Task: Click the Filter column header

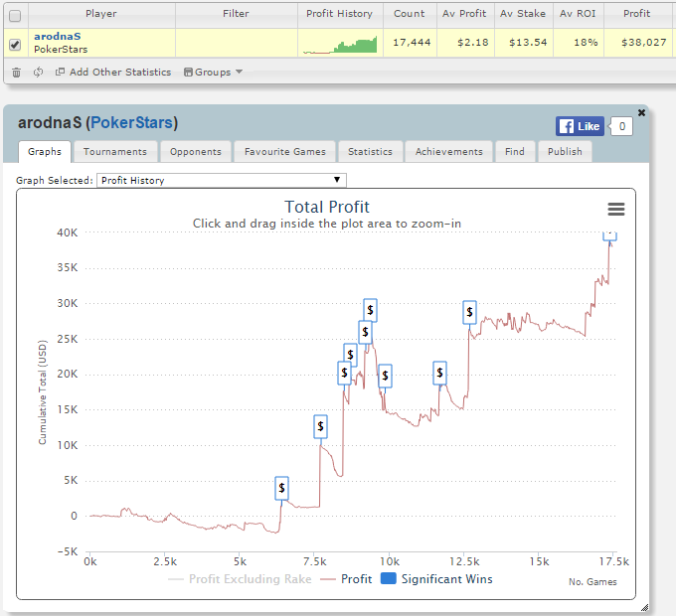Action: [x=236, y=14]
